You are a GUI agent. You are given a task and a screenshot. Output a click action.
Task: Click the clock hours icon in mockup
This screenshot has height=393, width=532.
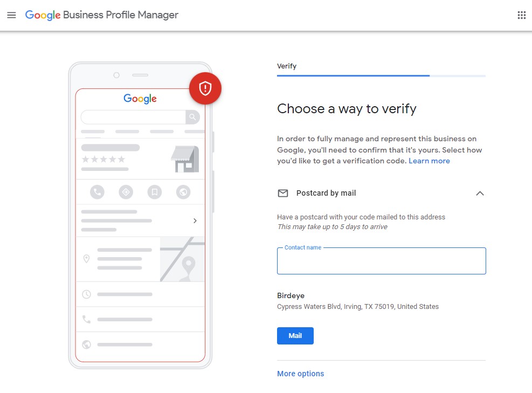[x=87, y=294]
